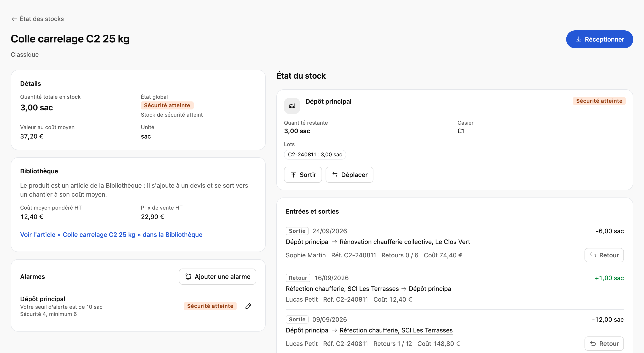Click the Casier value C1
The image size is (644, 353).
click(x=461, y=131)
